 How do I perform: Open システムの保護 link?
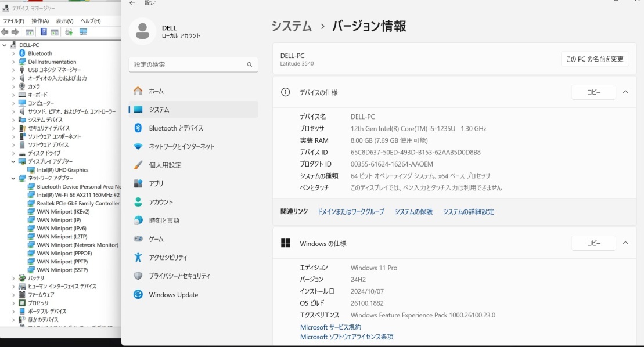[x=413, y=212]
